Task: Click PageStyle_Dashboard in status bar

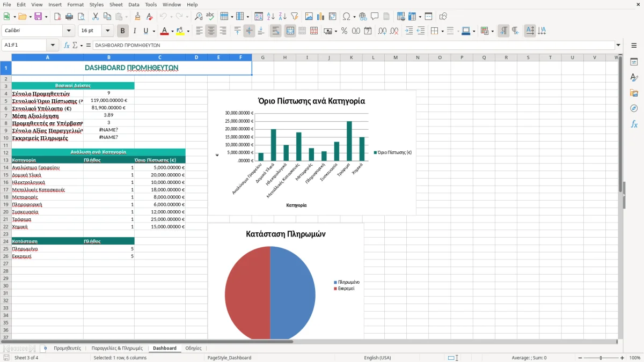Action: (x=229, y=358)
